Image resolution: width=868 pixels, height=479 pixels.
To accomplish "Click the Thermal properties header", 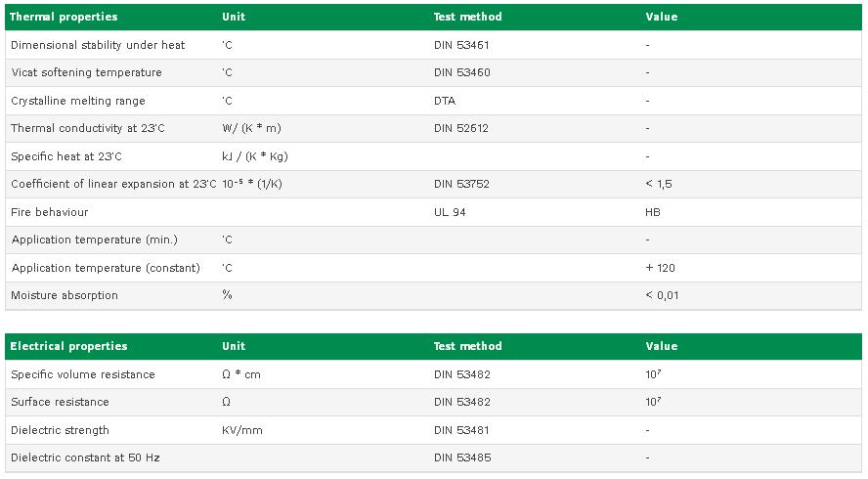I will pyautogui.click(x=64, y=17).
